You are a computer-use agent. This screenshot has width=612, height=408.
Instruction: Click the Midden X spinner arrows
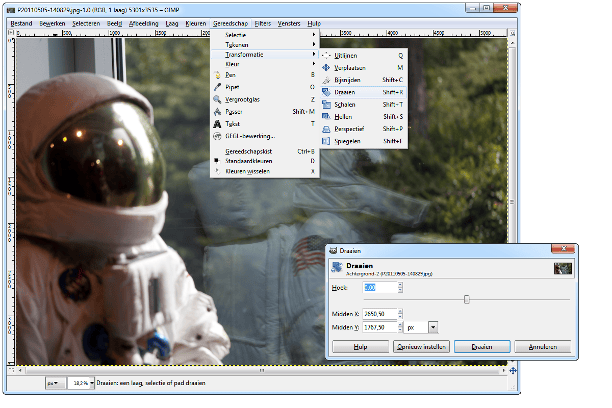click(400, 312)
